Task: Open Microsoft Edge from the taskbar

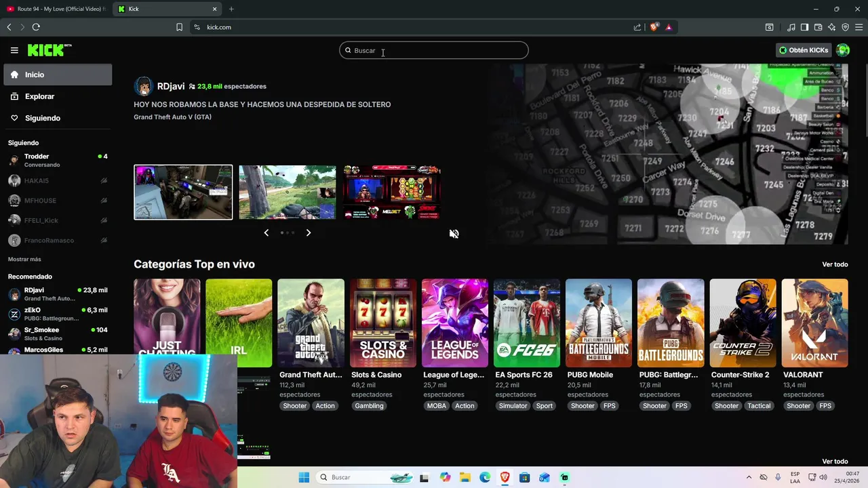Action: click(x=485, y=477)
